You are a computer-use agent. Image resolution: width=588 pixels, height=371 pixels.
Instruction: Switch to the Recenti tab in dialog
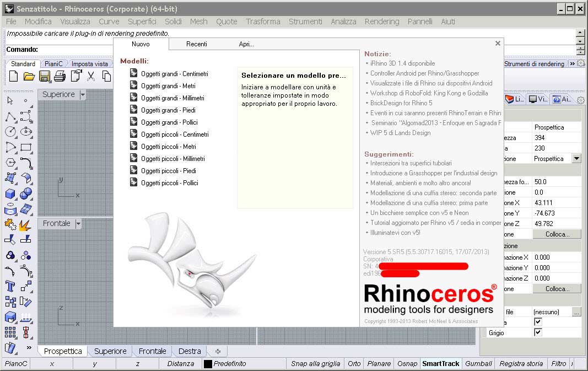197,44
